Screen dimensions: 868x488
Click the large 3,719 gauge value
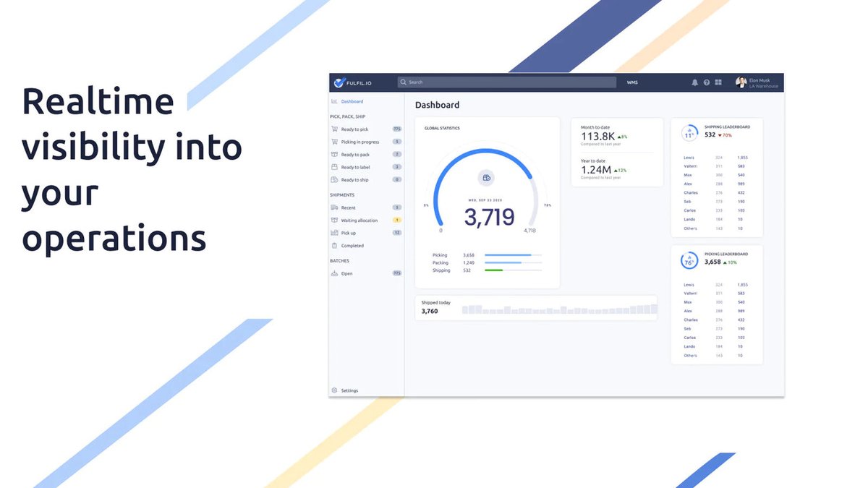(x=490, y=217)
